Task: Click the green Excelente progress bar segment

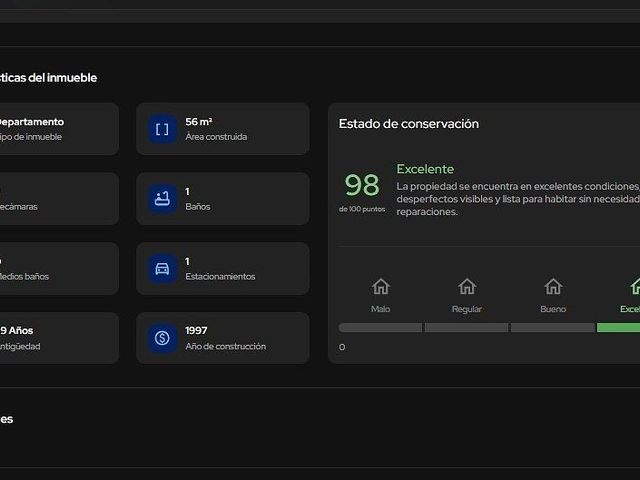Action: 618,327
